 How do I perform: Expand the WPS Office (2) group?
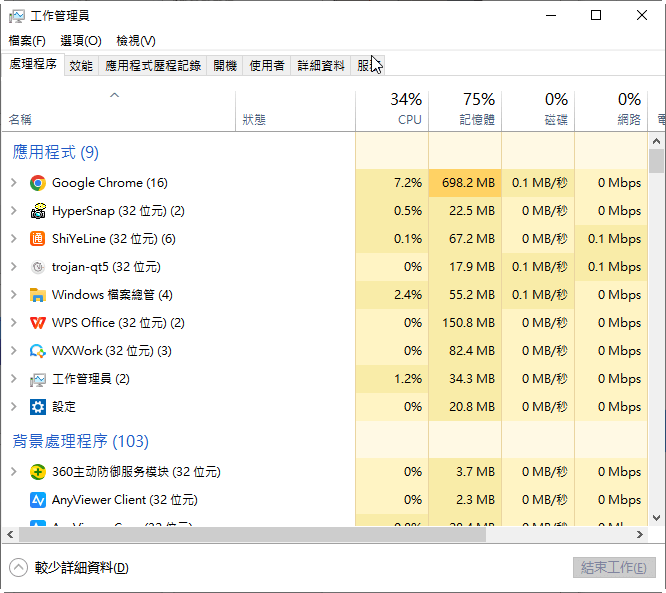point(14,323)
